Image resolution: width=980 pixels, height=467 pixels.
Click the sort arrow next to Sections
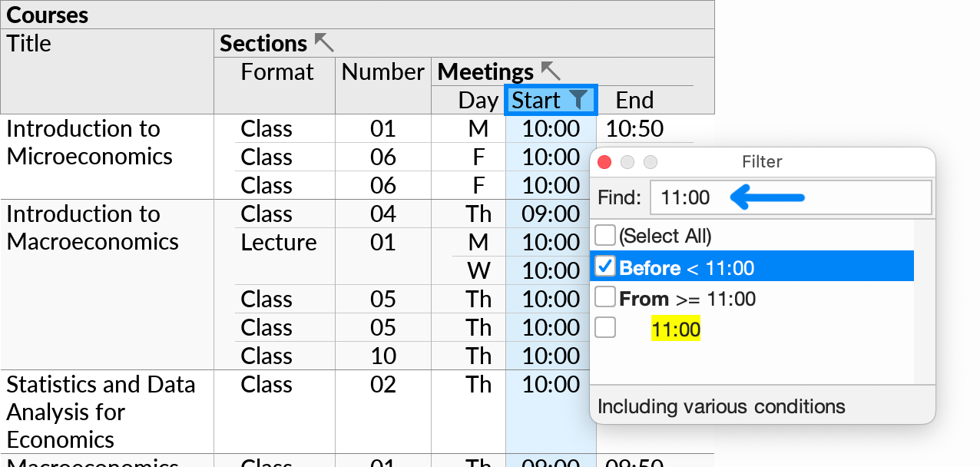tap(324, 42)
